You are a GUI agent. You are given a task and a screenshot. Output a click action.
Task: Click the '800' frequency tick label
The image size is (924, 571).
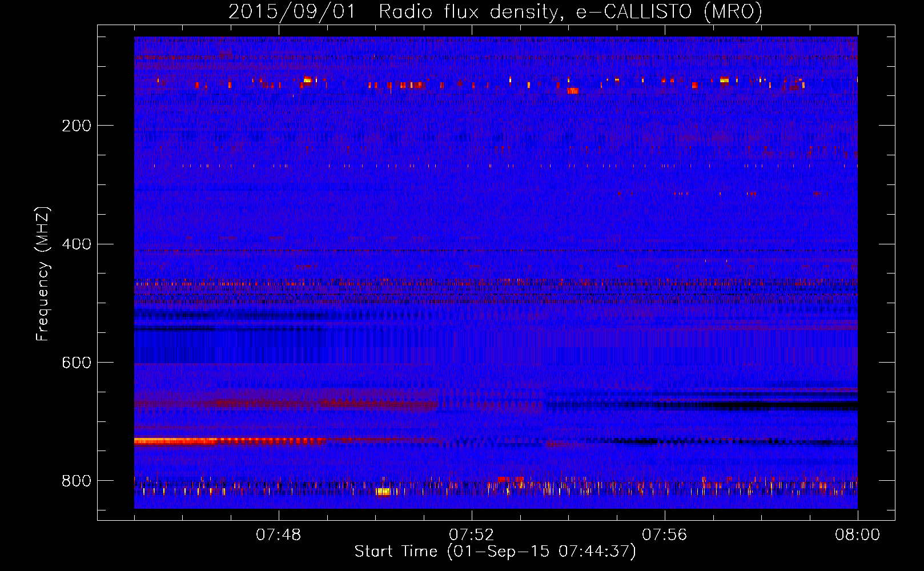[x=77, y=481]
